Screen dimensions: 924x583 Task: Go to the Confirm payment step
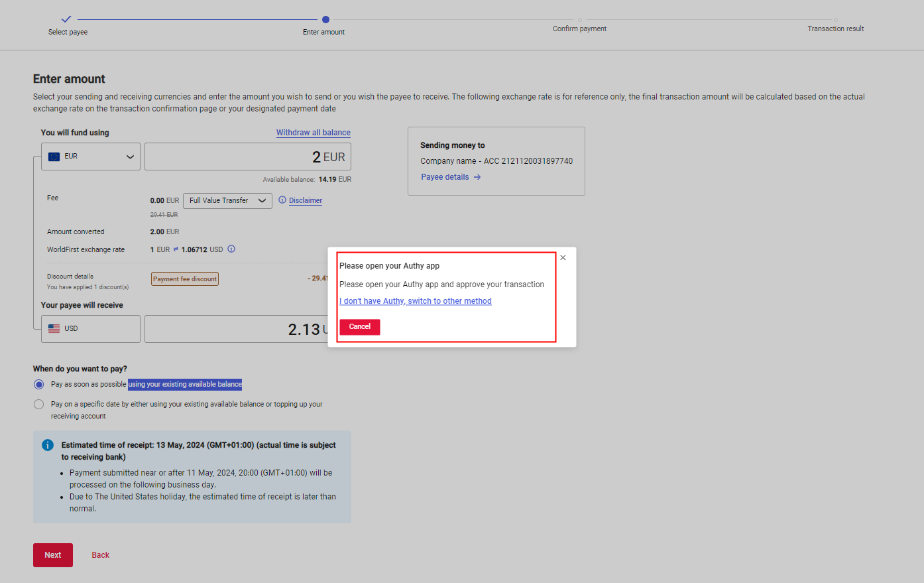point(579,21)
